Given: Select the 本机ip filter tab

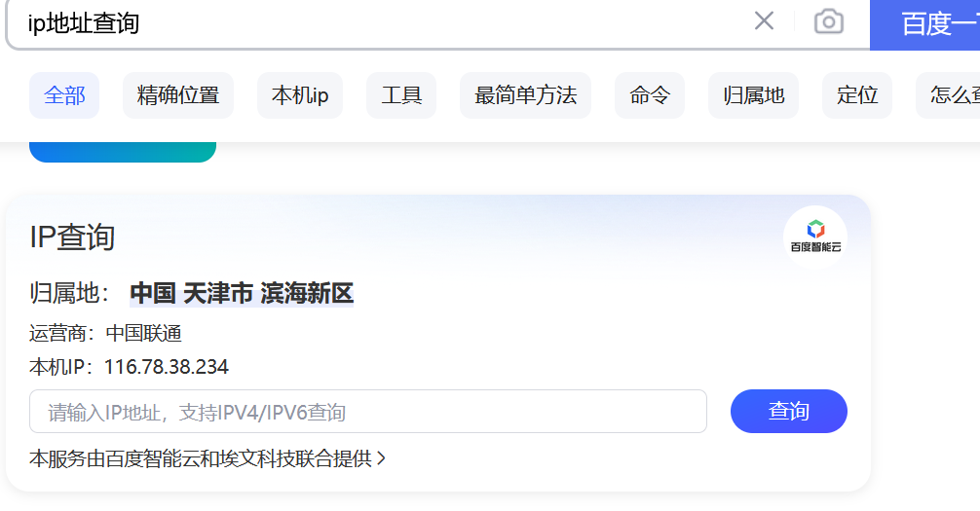Looking at the screenshot, I should [300, 95].
